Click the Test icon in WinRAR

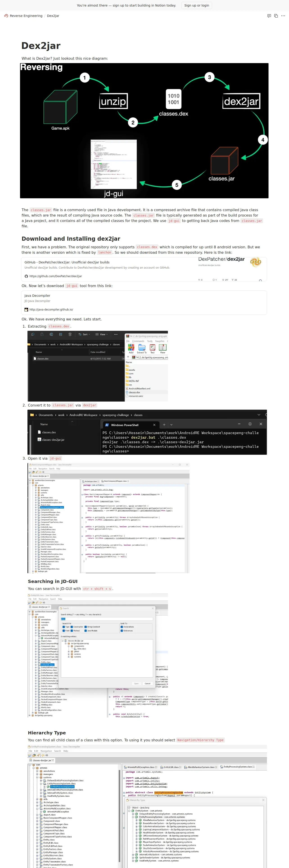coord(152,348)
